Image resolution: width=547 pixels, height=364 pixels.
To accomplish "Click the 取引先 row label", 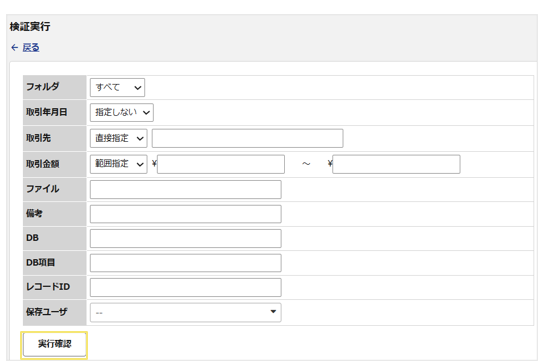I will (38, 138).
